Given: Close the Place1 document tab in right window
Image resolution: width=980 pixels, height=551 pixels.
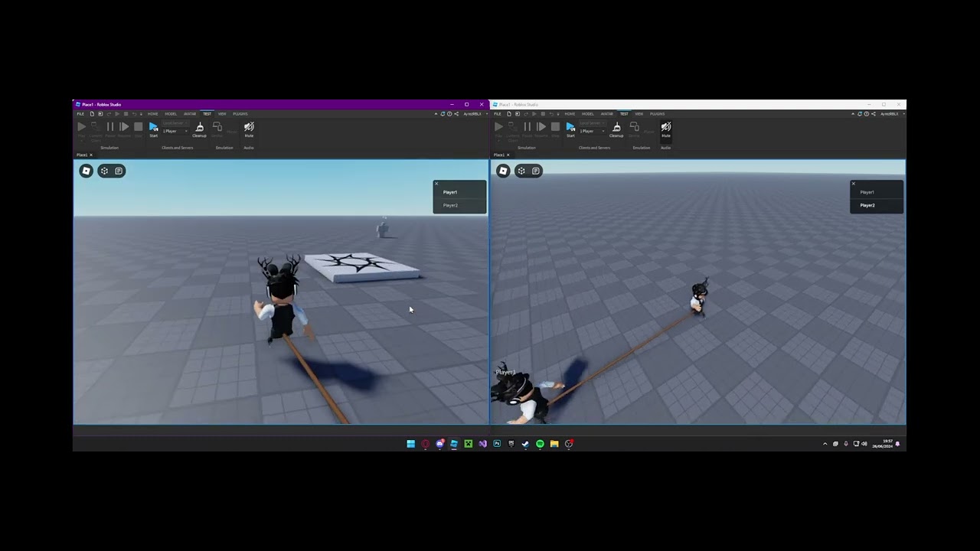Looking at the screenshot, I should [508, 155].
